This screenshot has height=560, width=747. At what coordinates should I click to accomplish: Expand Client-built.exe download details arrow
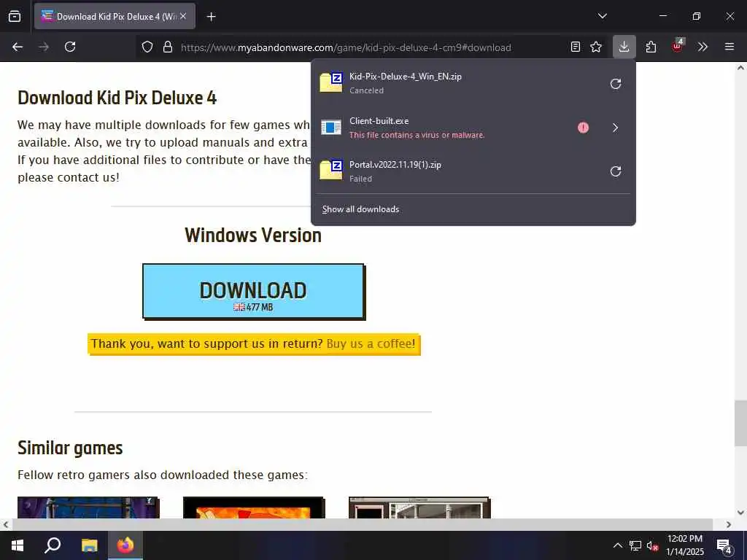[x=616, y=128]
